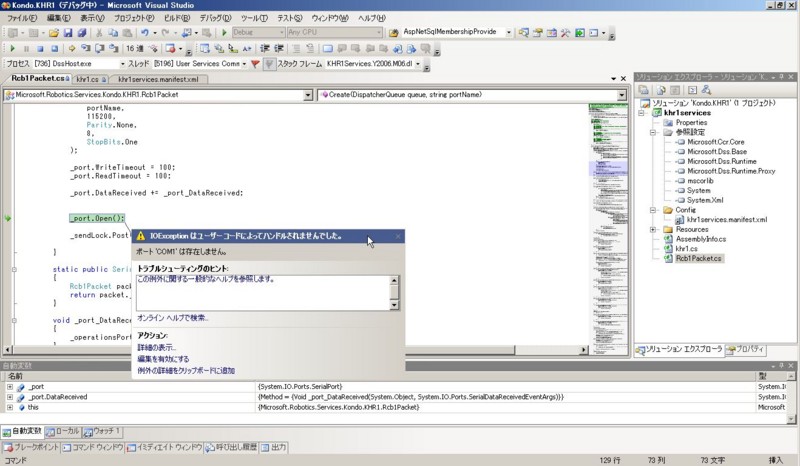Screen dimensions: 800x466
Task: Click オンライン ヘルプで検索 link
Action: [172, 318]
